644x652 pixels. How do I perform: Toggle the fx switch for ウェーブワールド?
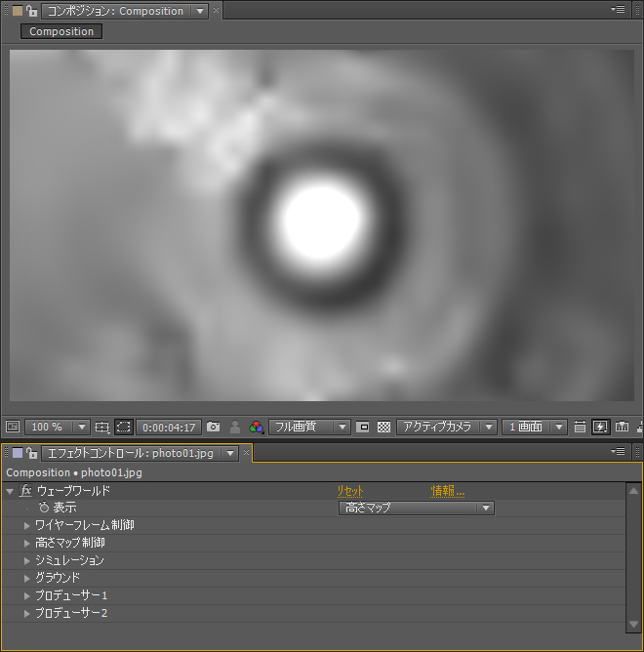click(x=25, y=491)
